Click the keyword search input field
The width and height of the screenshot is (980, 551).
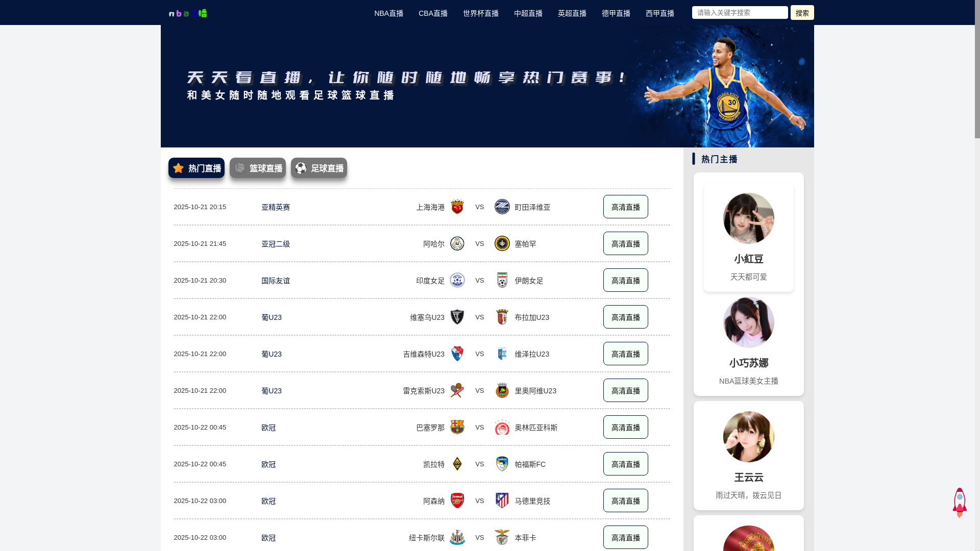click(740, 12)
